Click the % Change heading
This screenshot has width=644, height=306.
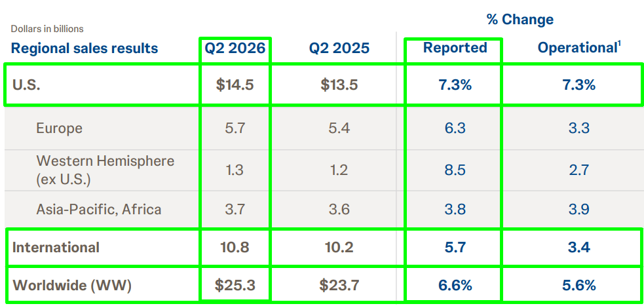pos(520,19)
